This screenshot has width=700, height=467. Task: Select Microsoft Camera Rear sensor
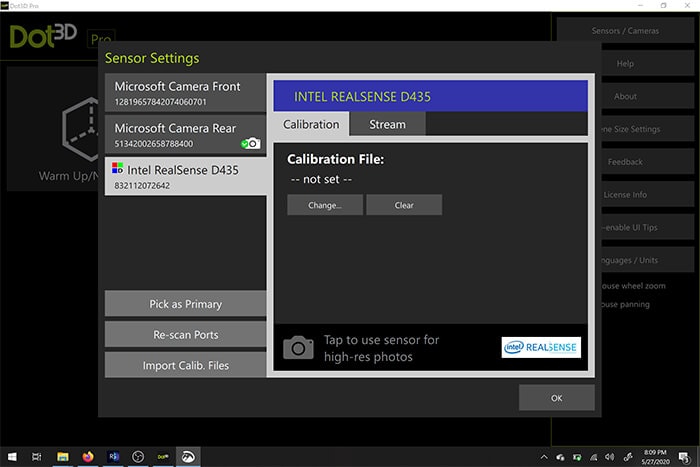pos(185,135)
